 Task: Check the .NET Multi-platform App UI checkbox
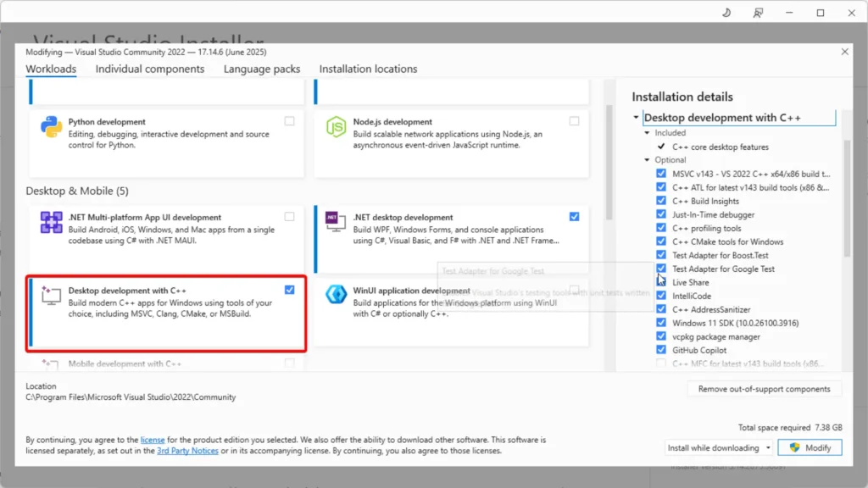(290, 217)
